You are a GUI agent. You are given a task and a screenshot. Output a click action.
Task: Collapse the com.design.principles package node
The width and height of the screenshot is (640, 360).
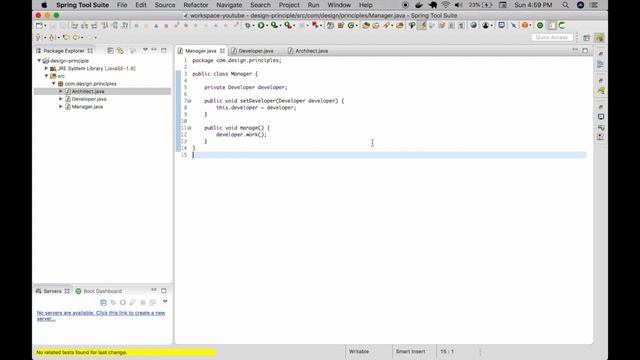pyautogui.click(x=53, y=83)
